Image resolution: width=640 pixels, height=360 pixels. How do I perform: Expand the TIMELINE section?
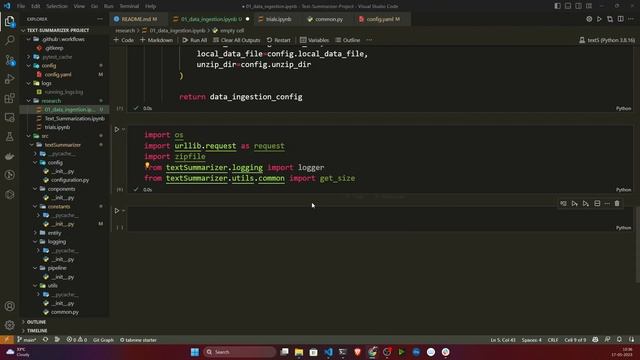(x=37, y=331)
